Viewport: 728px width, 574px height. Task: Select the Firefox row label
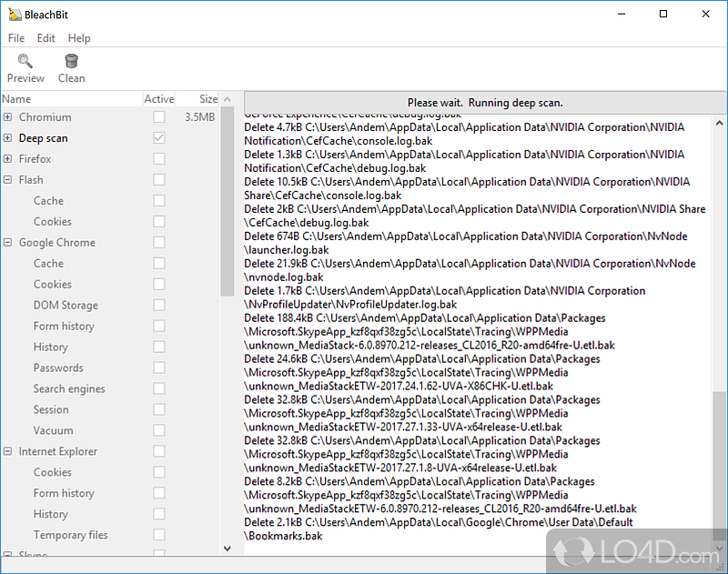(x=35, y=158)
